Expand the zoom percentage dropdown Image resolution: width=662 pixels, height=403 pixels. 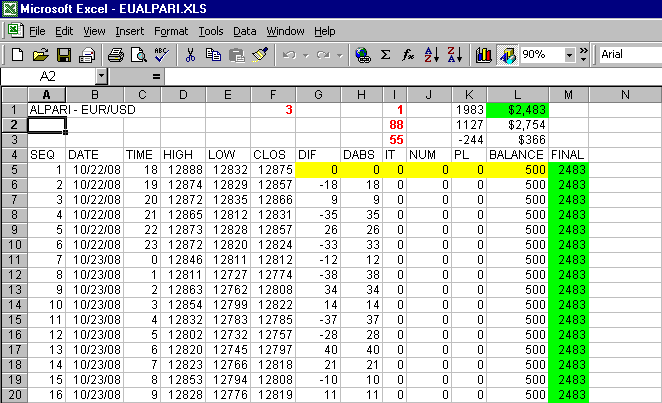pos(567,54)
